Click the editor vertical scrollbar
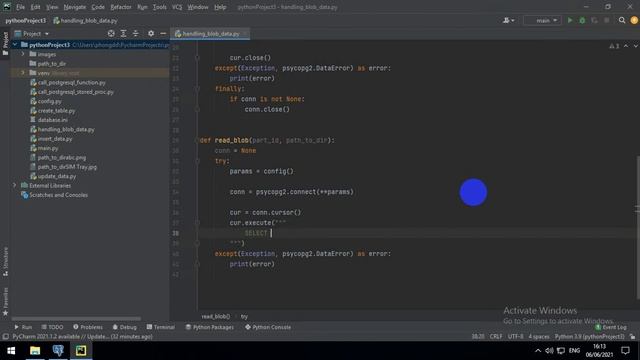 (x=637, y=227)
